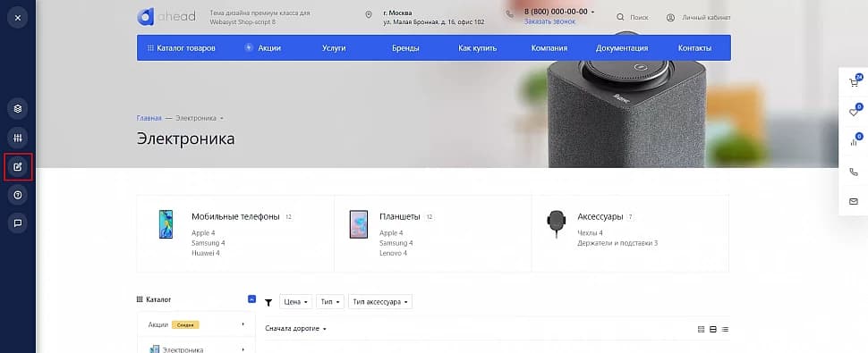Viewport: 868px width, 353px height.
Task: Click the envelope mail icon on right panel
Action: [854, 202]
